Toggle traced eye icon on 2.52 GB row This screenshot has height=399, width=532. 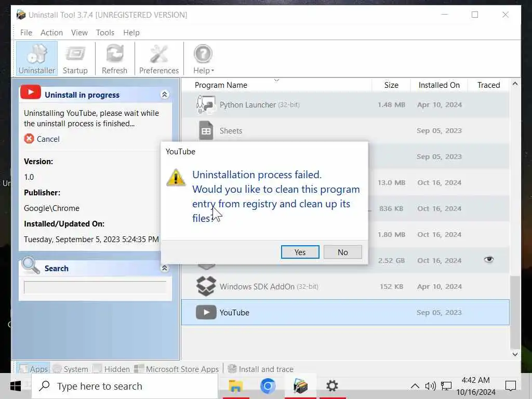click(x=488, y=260)
